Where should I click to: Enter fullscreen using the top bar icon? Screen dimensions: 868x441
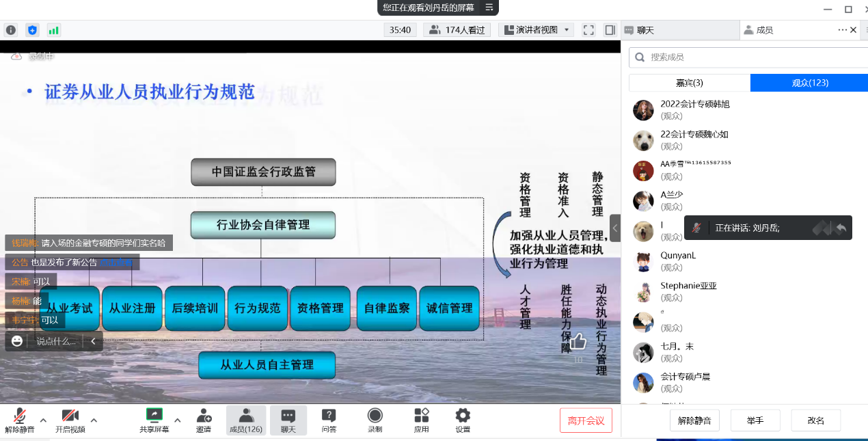[588, 30]
